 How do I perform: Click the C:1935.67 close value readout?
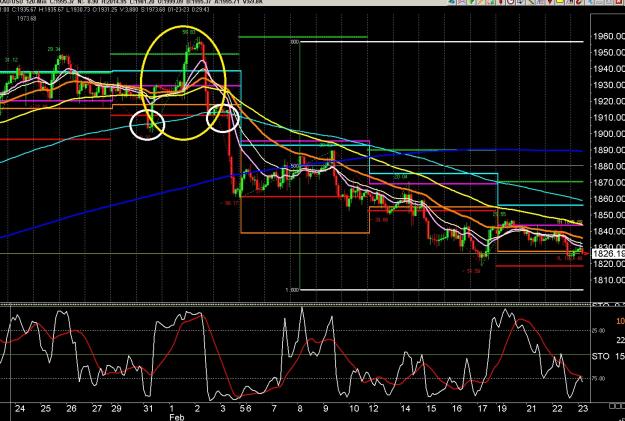(x=24, y=10)
